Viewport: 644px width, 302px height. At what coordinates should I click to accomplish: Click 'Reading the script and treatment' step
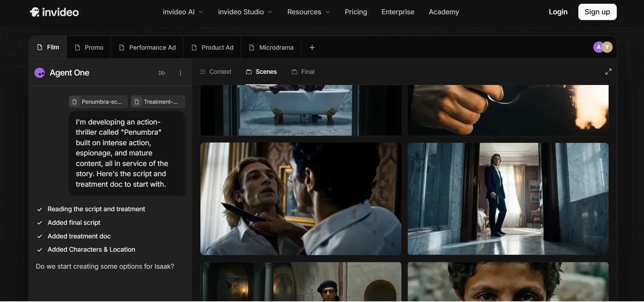[96, 209]
